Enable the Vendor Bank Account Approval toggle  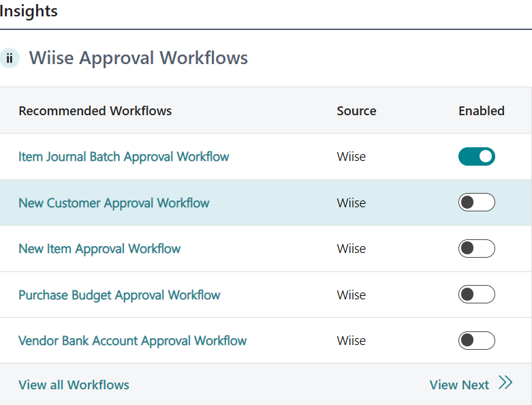pyautogui.click(x=476, y=340)
